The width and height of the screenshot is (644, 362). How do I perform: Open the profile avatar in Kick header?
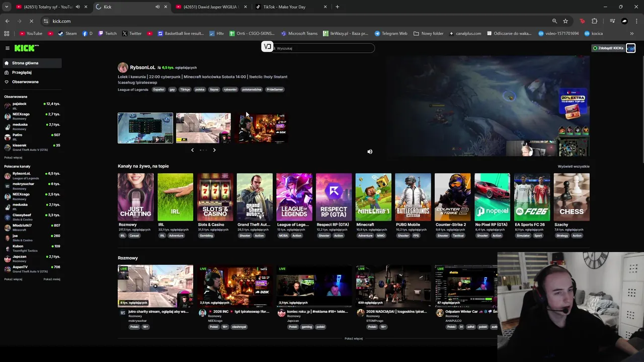click(x=630, y=48)
